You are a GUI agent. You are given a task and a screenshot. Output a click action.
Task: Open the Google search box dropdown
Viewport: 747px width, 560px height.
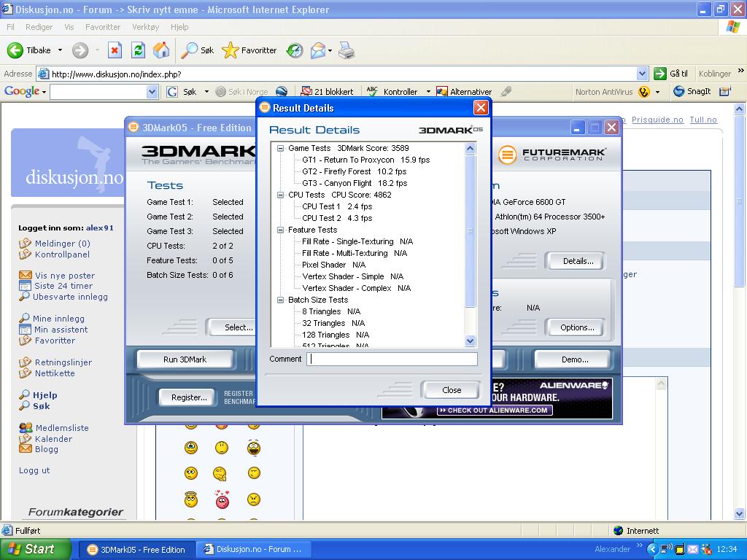coord(152,91)
